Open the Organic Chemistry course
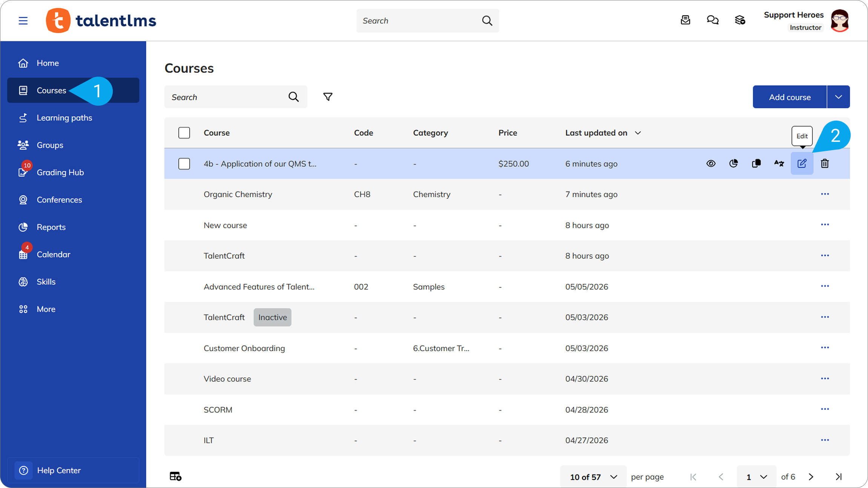 point(238,194)
